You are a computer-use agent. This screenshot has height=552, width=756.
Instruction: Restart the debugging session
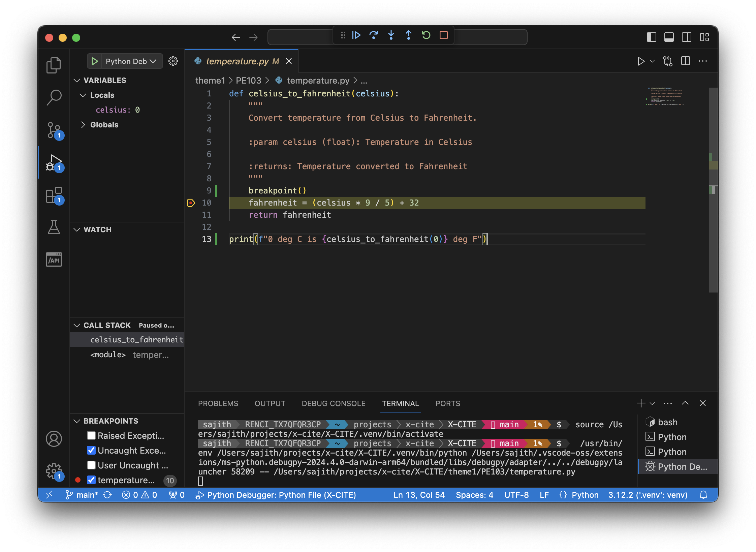click(x=426, y=35)
